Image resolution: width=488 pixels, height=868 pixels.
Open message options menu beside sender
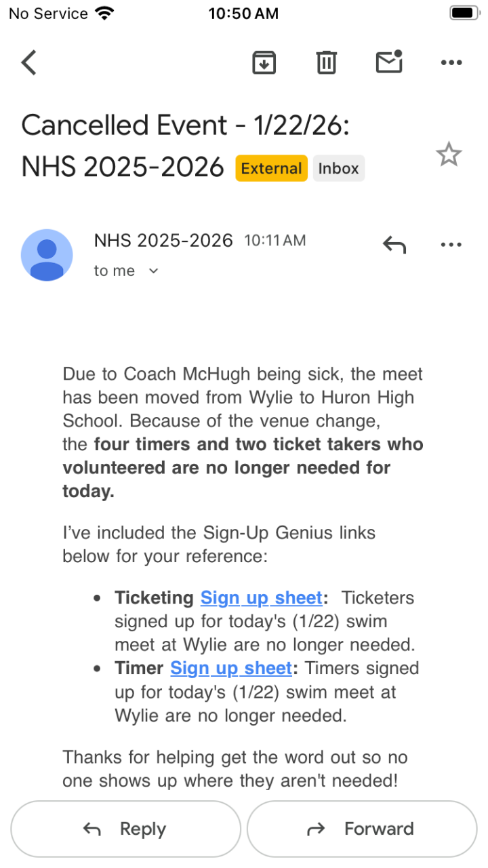[x=451, y=244]
